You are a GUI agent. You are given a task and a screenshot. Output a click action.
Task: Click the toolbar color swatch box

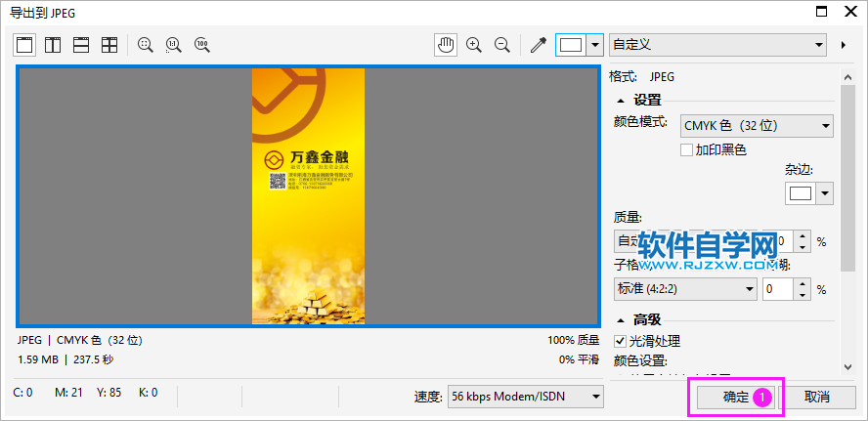click(x=571, y=45)
